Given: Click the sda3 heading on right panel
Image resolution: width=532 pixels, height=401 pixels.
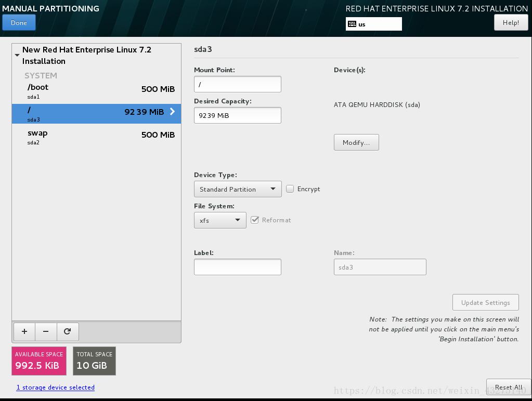Looking at the screenshot, I should (203, 49).
